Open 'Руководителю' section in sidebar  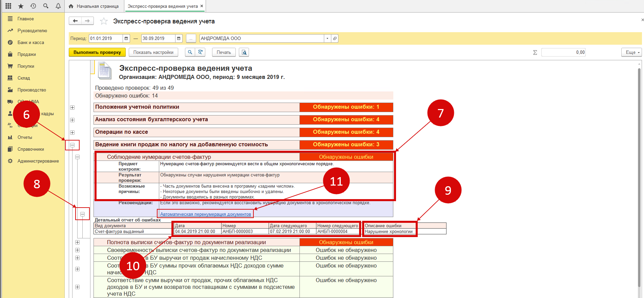33,30
